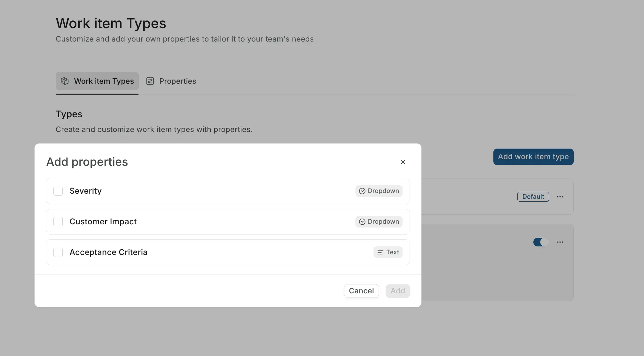Viewport: 644px width, 356px height.
Task: Click the dropdown circle icon beside Severity
Action: (362, 191)
